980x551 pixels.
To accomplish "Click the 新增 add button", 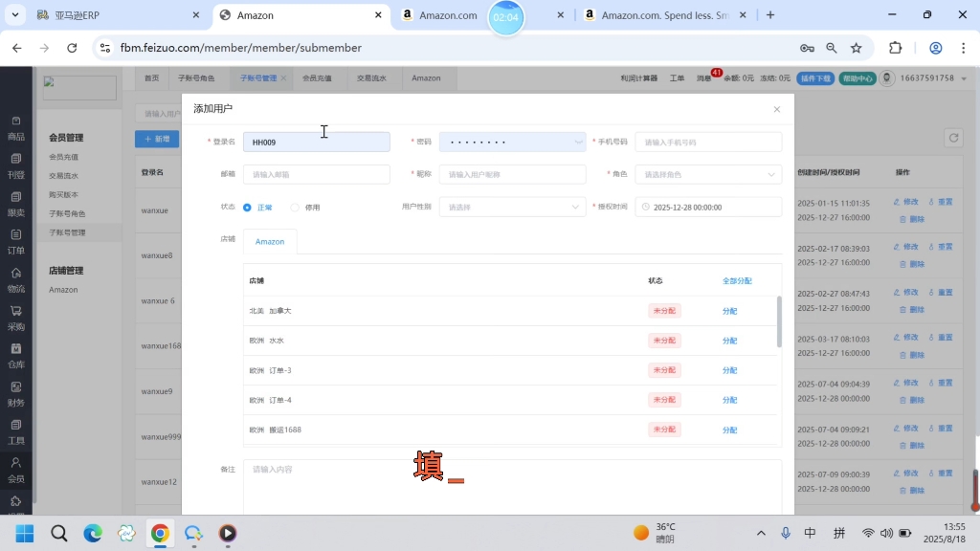I will point(157,139).
